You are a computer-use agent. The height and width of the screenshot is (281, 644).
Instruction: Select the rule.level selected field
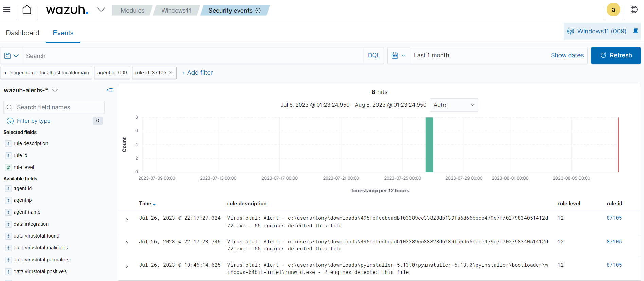click(24, 167)
